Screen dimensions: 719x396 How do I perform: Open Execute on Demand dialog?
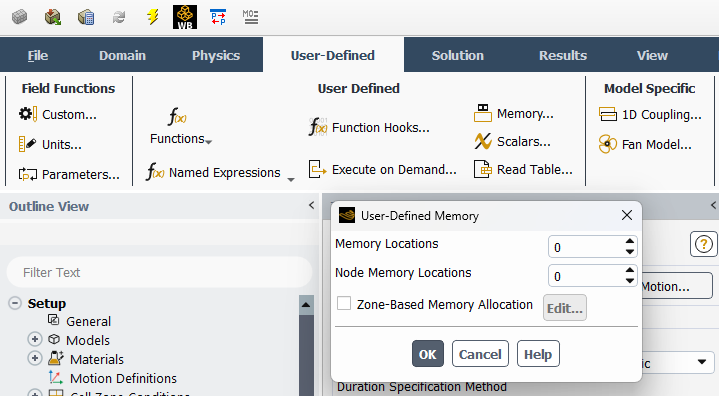tap(382, 169)
